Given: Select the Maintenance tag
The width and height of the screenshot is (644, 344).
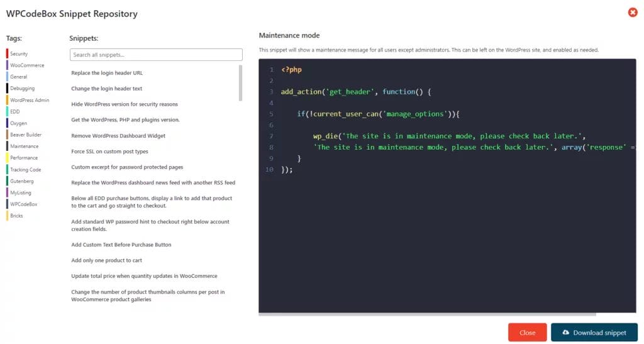Looking at the screenshot, I should 25,146.
